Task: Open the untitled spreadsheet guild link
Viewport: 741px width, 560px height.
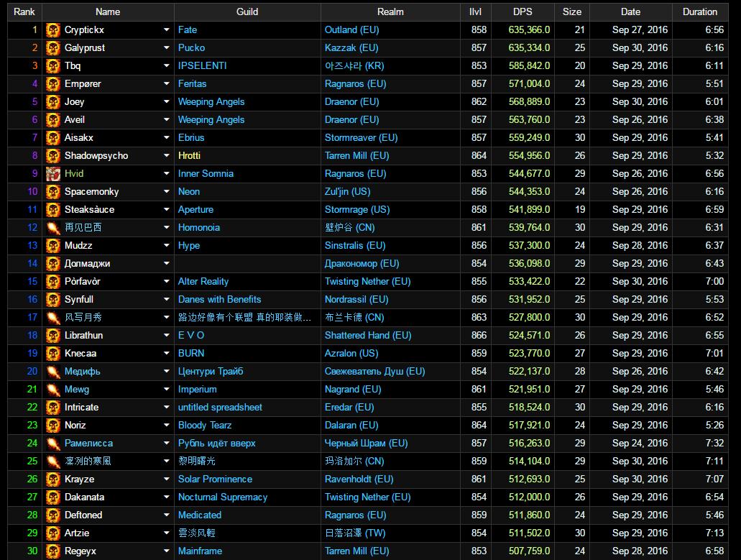Action: (220, 407)
